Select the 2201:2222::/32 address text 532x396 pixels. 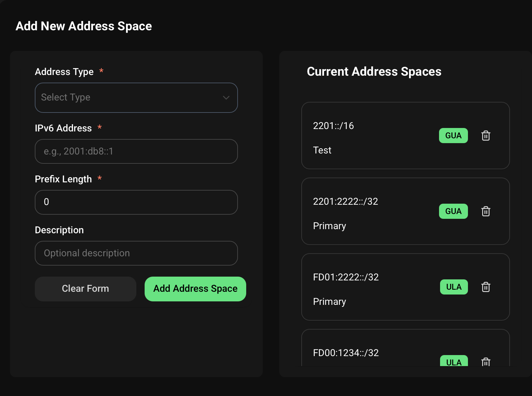(x=345, y=202)
